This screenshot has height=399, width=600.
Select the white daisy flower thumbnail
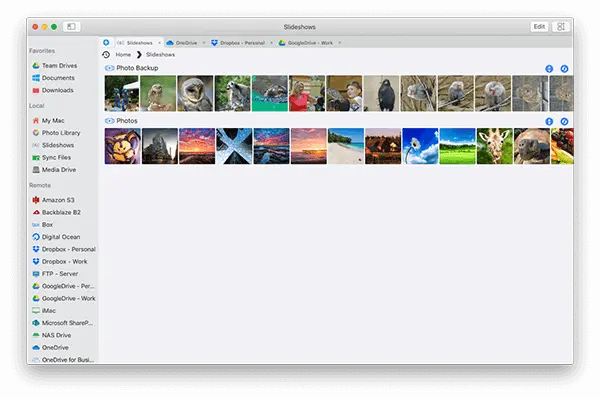tap(420, 146)
